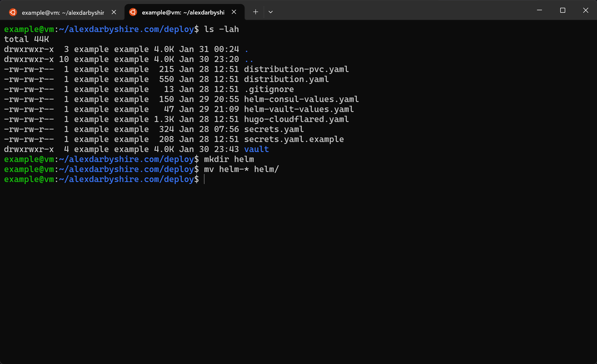Click helm-vault-values.yaml in the listing

point(299,109)
